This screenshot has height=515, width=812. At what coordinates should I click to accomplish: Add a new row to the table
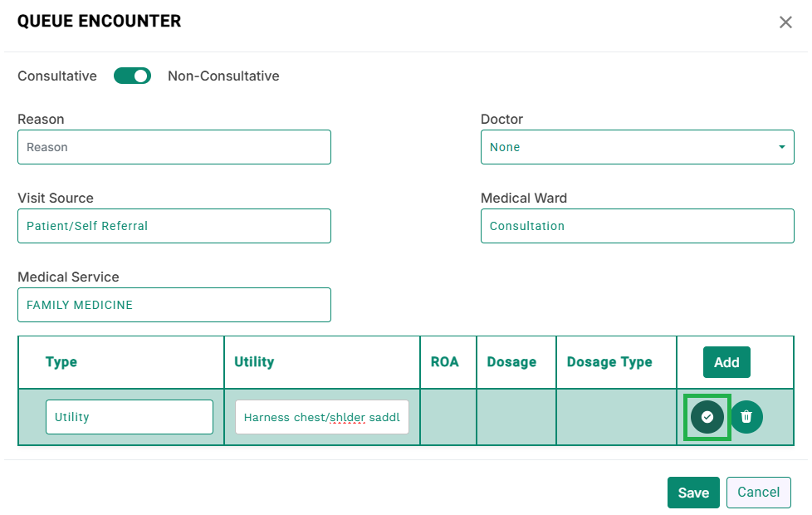pos(726,362)
